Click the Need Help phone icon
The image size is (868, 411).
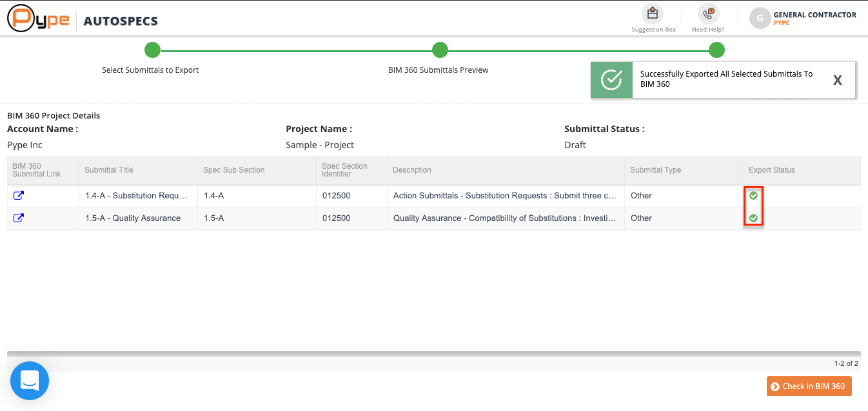click(x=708, y=14)
